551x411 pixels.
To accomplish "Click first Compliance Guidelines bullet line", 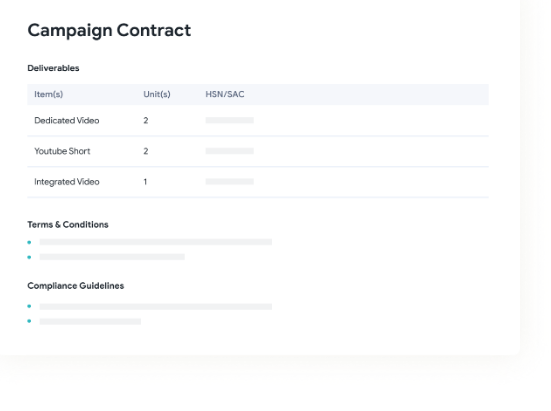I will pyautogui.click(x=156, y=307).
